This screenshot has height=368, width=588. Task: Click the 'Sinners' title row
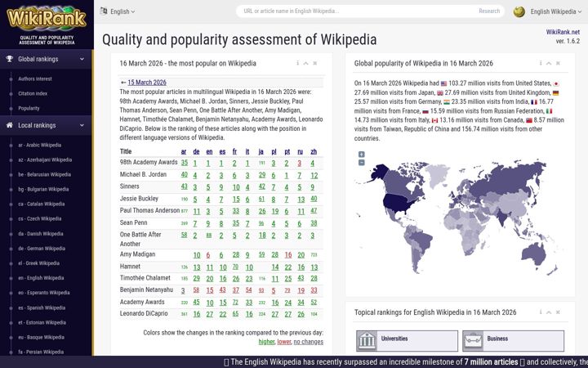(x=129, y=186)
